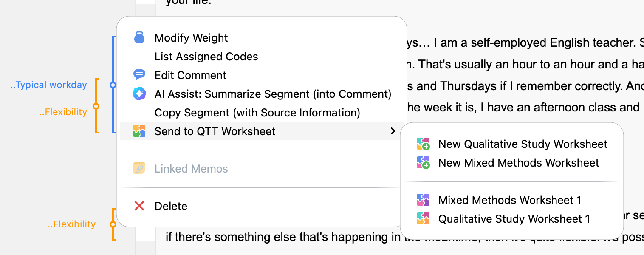This screenshot has height=255, width=644.
Task: Click the Edit Comment speech bubble icon
Action: tap(139, 75)
